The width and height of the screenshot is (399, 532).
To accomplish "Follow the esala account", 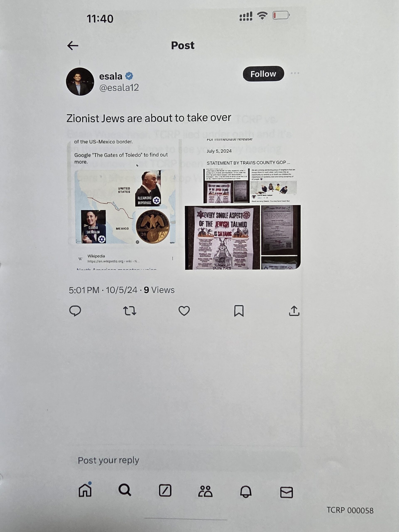I will click(x=263, y=74).
